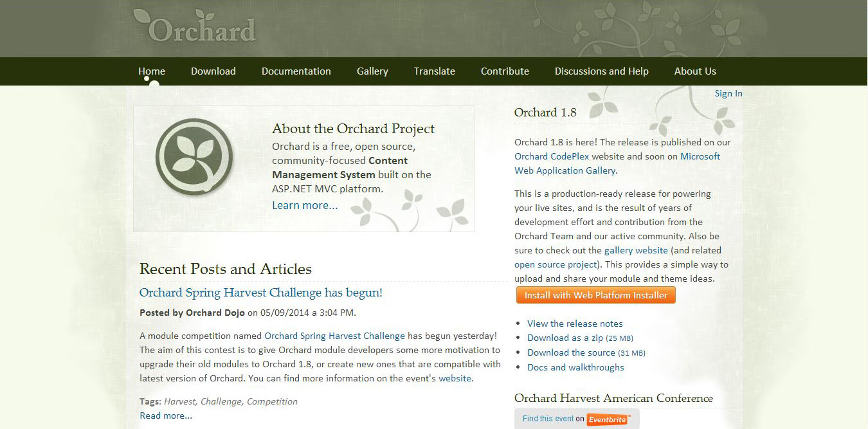The image size is (868, 429).
Task: Click Download the source link
Action: (x=571, y=353)
